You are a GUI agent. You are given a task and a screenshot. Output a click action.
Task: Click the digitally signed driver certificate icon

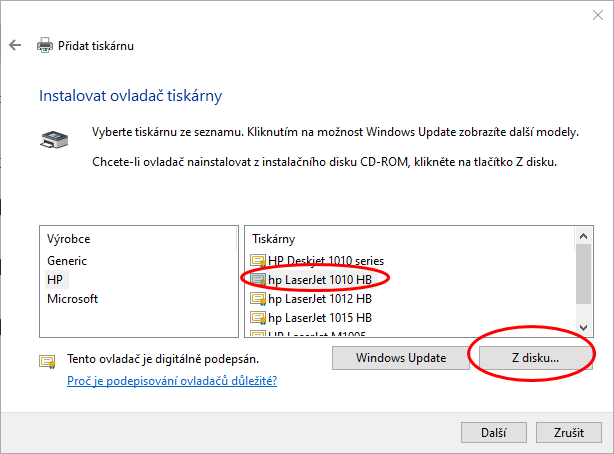tap(47, 362)
